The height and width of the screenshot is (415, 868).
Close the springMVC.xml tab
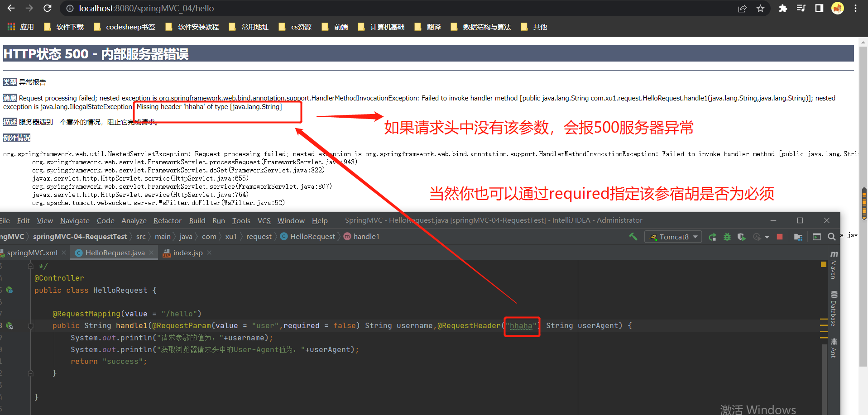64,253
